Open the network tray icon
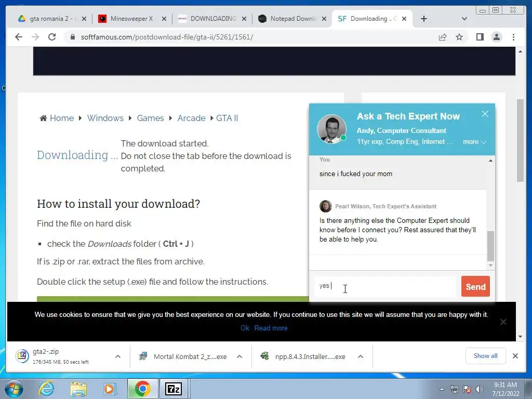Screen dimensions: 532x399 tap(454, 389)
